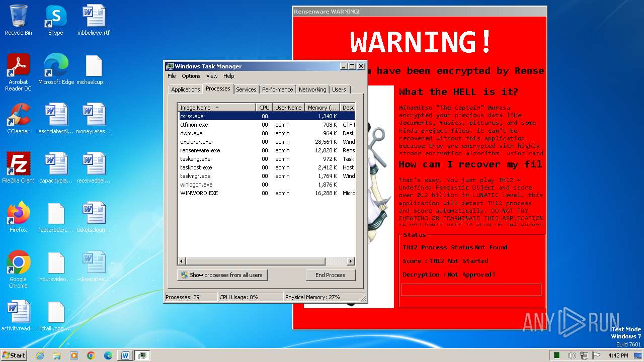Sort processes by Image Name column
Screen dimensions: 644x362
click(x=216, y=107)
